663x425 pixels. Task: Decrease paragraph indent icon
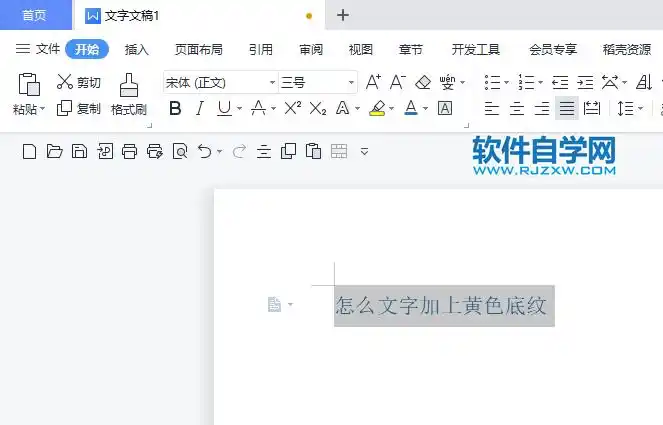tap(560, 82)
